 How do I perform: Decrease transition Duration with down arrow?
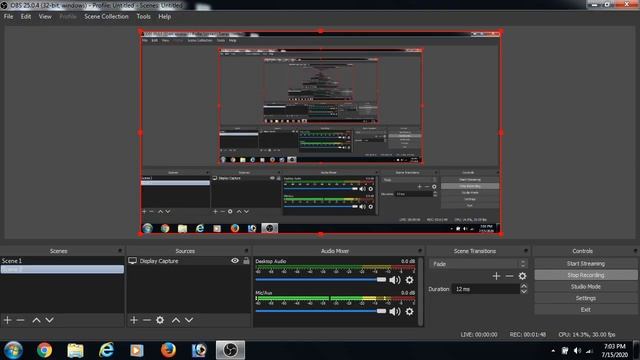[x=524, y=291]
